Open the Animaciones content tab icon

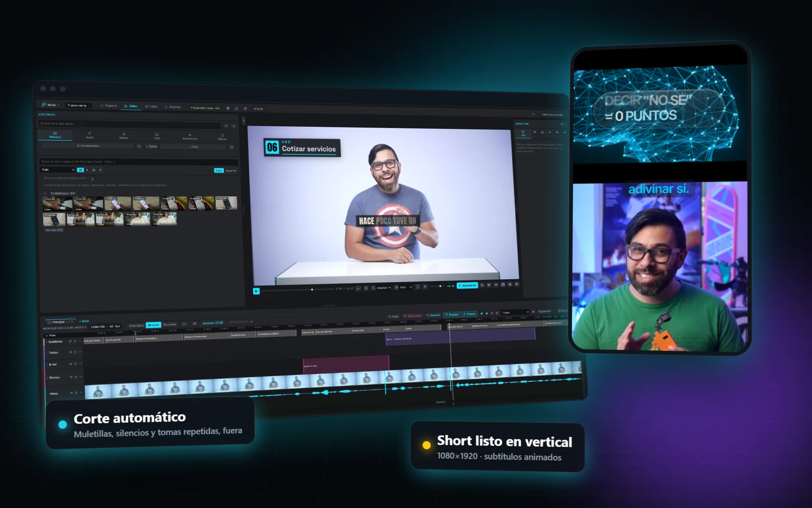190,135
